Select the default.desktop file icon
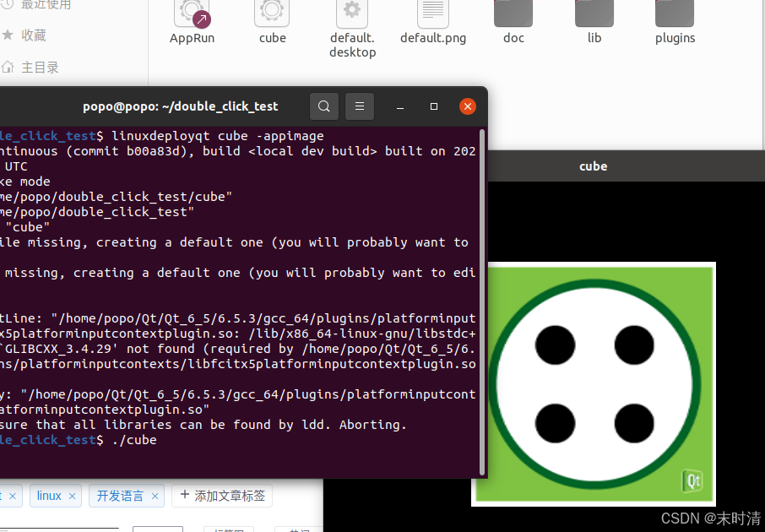This screenshot has height=532, width=765. pos(352,14)
